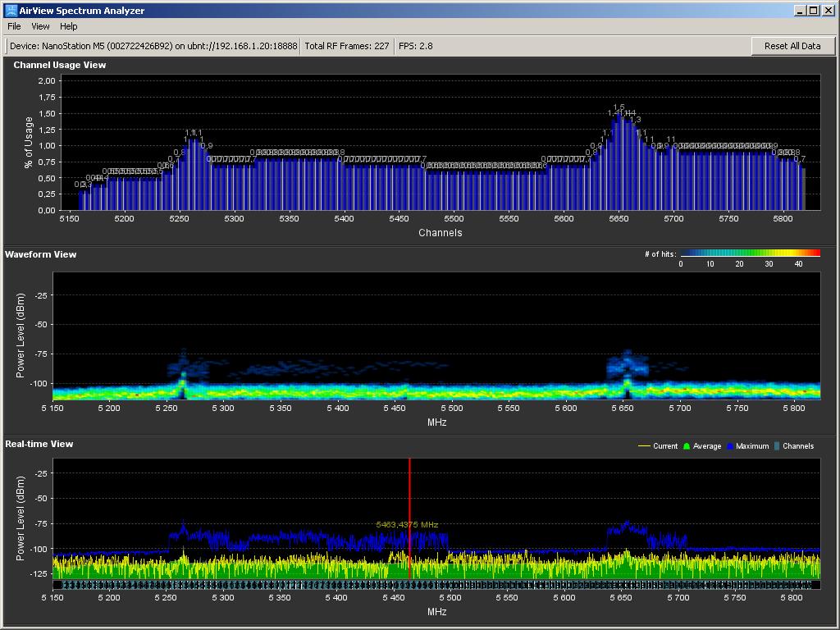840x630 pixels.
Task: Click the Channels legend icon
Action: (x=777, y=446)
